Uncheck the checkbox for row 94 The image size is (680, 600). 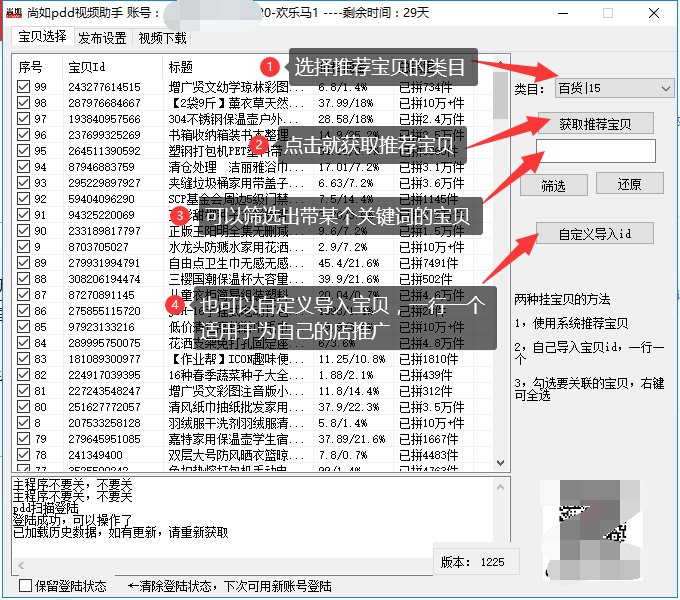click(x=23, y=167)
